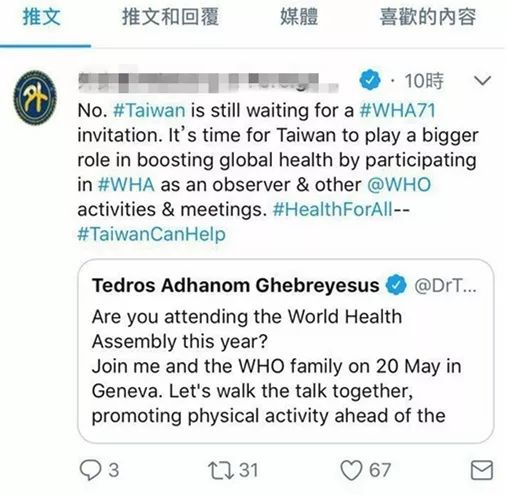The height and width of the screenshot is (495, 506).
Task: Click the #HealthForAll hashtag
Action: point(332,209)
